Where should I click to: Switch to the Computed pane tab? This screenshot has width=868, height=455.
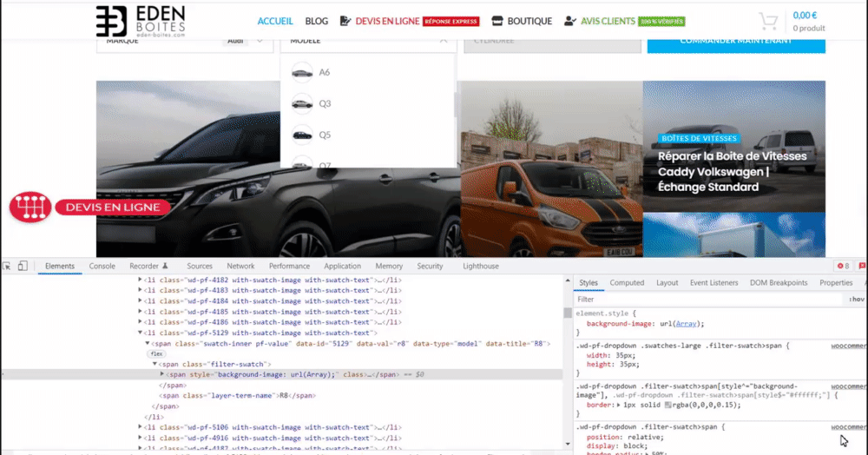click(x=628, y=283)
